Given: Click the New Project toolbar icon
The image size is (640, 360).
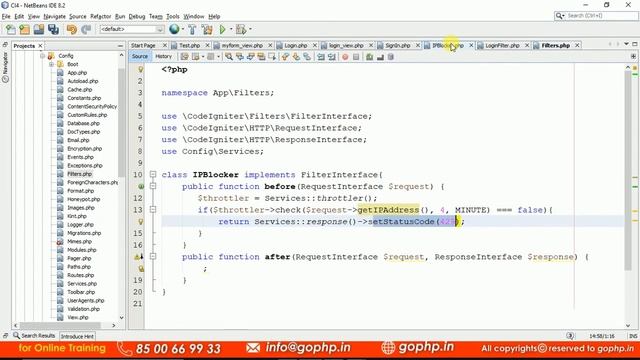Looking at the screenshot, I should click(x=24, y=29).
